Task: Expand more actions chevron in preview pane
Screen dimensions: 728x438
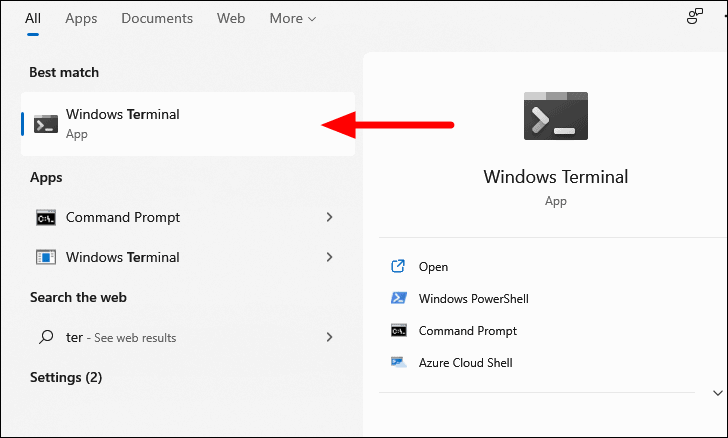Action: click(x=718, y=393)
